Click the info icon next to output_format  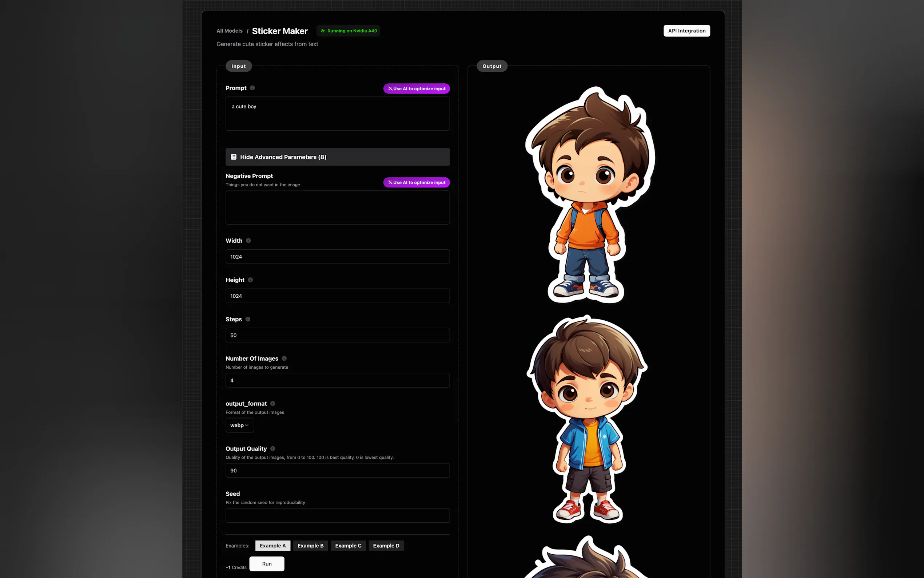pyautogui.click(x=272, y=404)
